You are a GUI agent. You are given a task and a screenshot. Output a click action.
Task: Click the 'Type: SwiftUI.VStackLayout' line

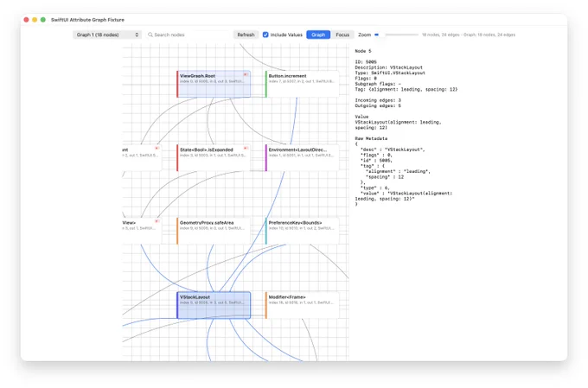pos(390,73)
